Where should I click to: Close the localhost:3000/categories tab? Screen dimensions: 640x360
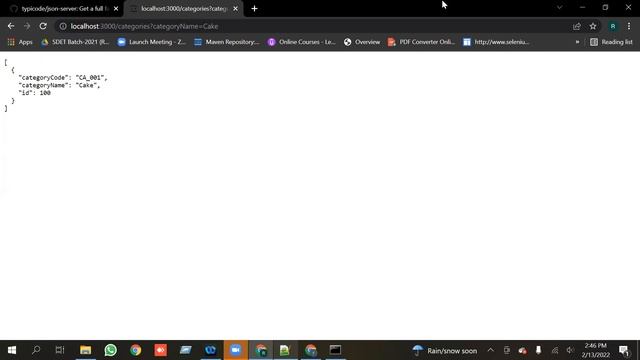tap(236, 9)
